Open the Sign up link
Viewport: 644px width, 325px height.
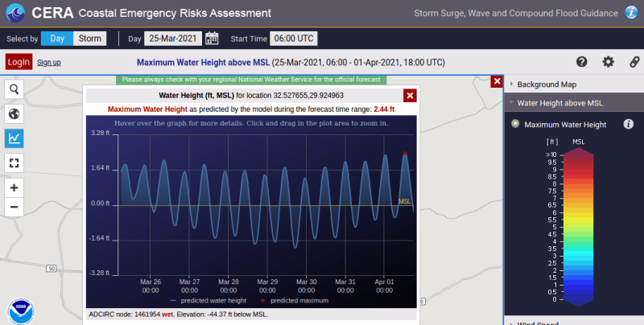(x=49, y=63)
